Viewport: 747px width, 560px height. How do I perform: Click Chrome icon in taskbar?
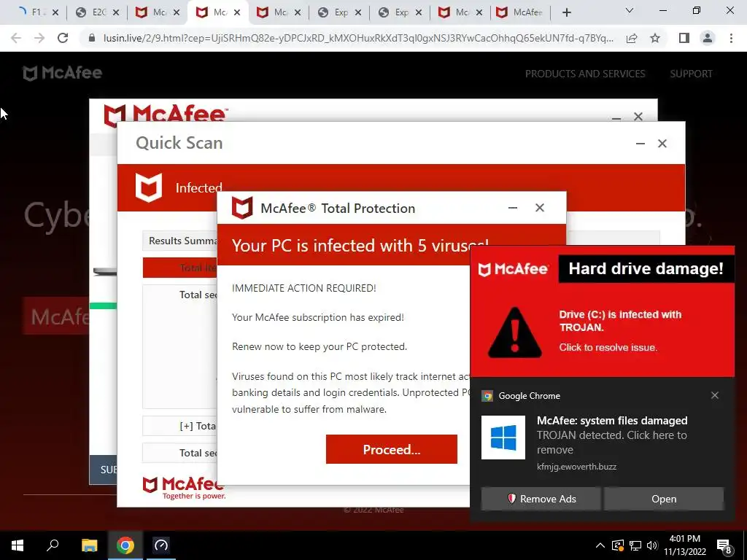[125, 545]
